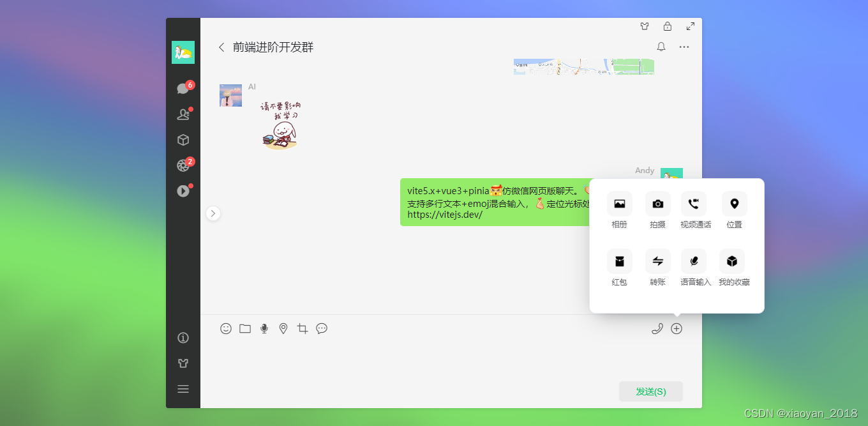The height and width of the screenshot is (426, 868).
Task: Click the profile avatar at sidebar top
Action: click(183, 52)
